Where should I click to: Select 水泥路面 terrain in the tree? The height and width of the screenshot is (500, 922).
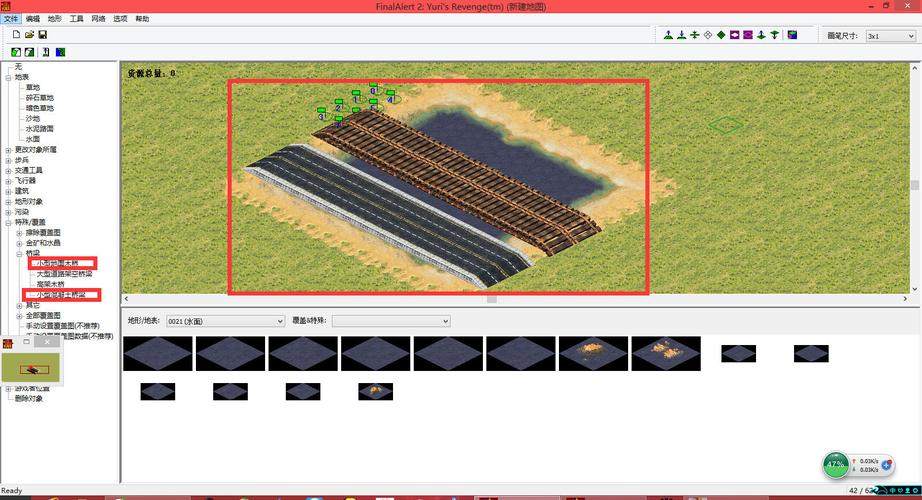(39, 129)
